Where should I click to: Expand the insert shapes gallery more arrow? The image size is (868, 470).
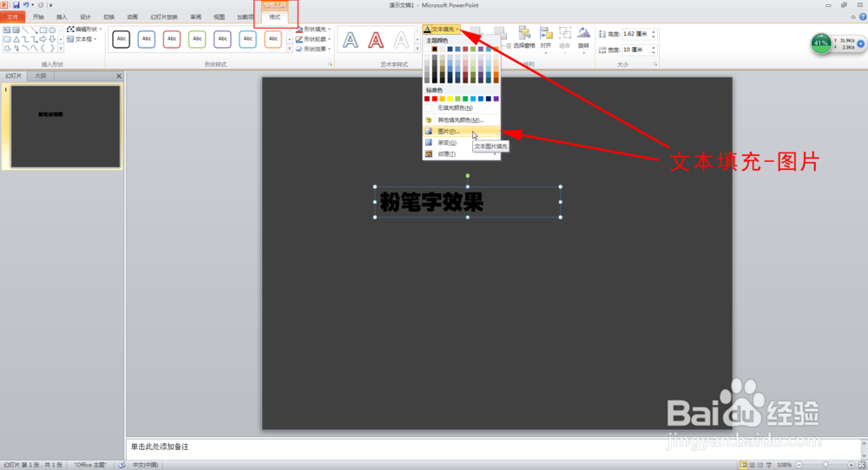pyautogui.click(x=61, y=49)
